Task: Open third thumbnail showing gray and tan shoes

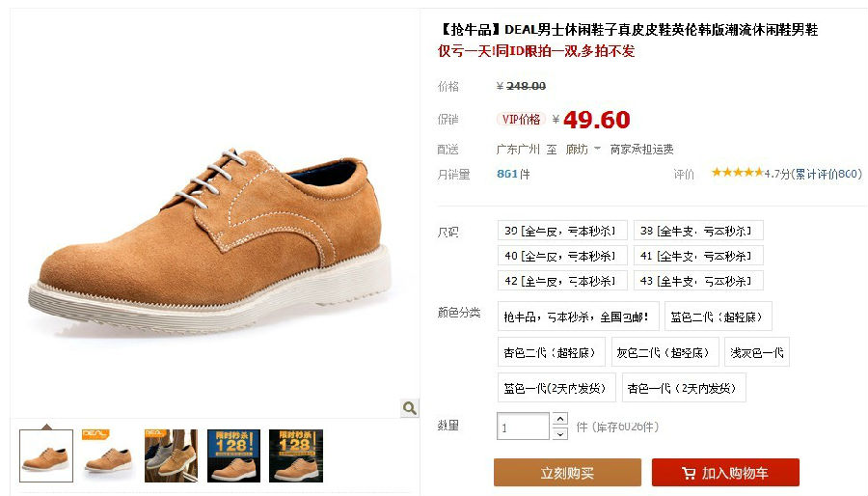Action: tap(171, 455)
